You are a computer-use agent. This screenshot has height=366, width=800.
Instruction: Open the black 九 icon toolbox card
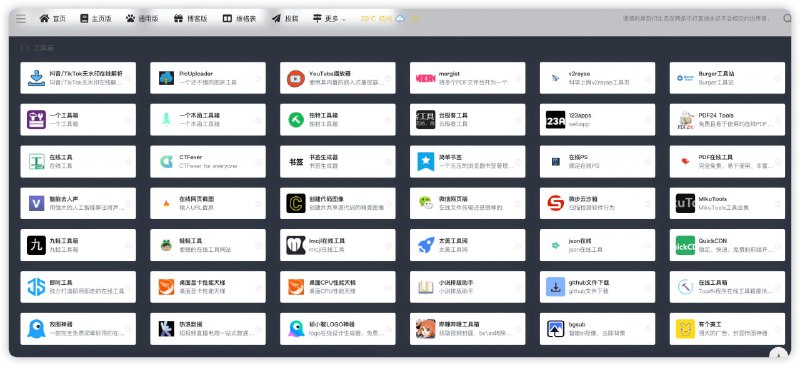78,245
